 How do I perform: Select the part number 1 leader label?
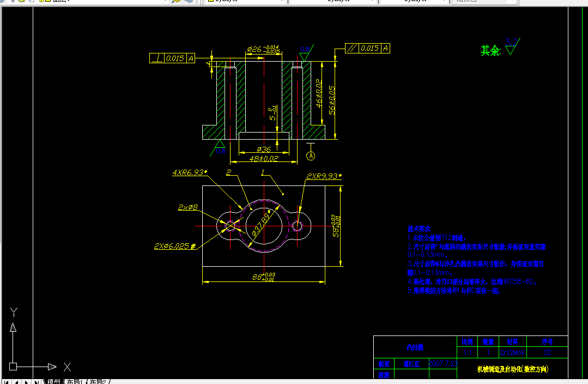[x=263, y=172]
